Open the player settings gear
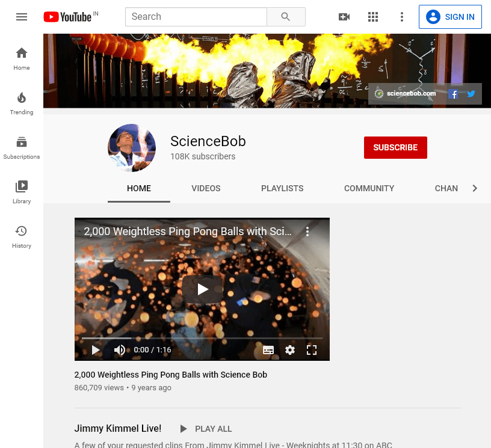Screen dimensions: 491x448 point(289,350)
